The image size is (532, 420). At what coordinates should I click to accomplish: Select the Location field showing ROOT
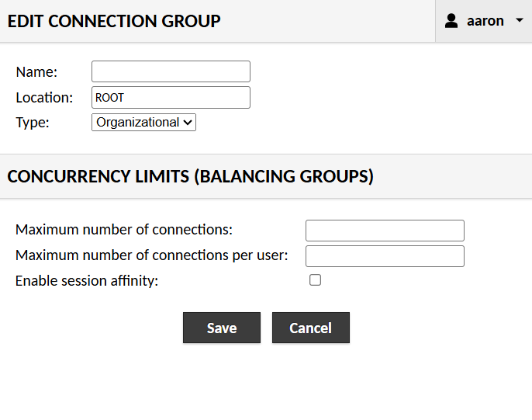(x=171, y=98)
